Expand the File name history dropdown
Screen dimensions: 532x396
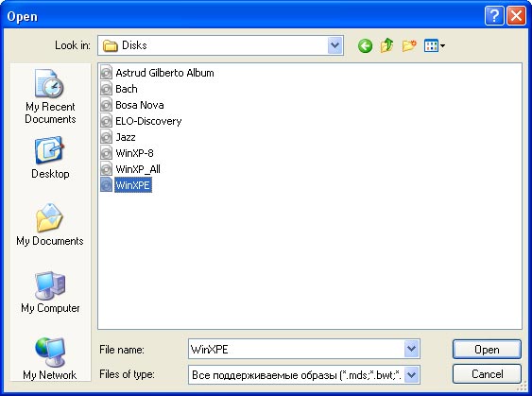click(412, 349)
